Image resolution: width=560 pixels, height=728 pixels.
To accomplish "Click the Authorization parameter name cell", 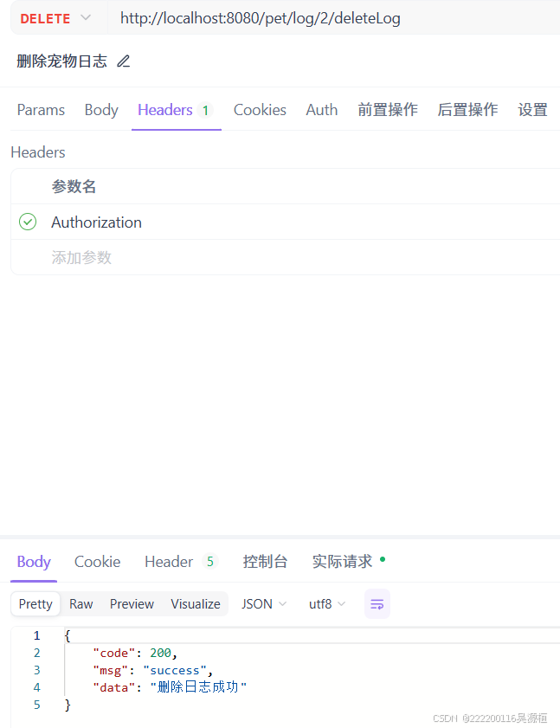I will (x=96, y=222).
